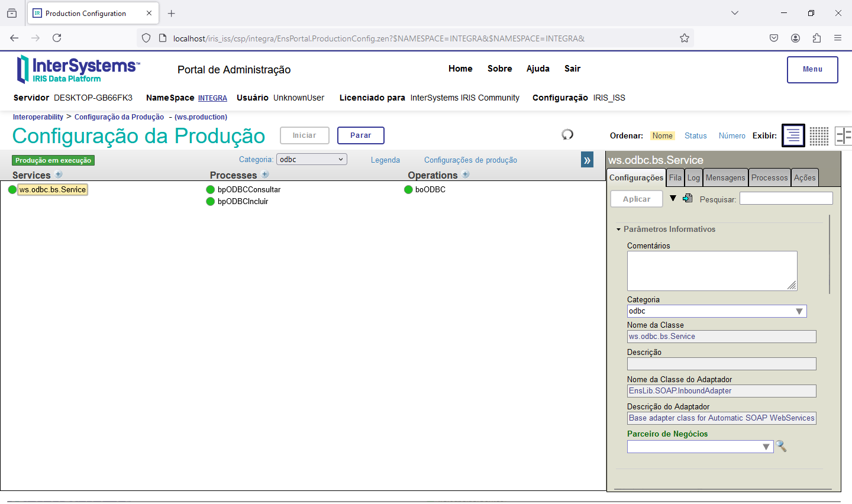Click into the Comentários text area
This screenshot has height=504, width=852.
(x=712, y=271)
